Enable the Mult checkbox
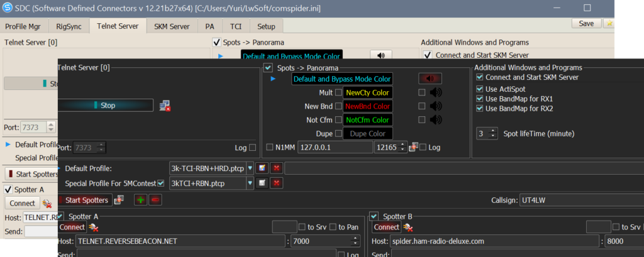Viewport: 644px width, 257px height. [338, 92]
